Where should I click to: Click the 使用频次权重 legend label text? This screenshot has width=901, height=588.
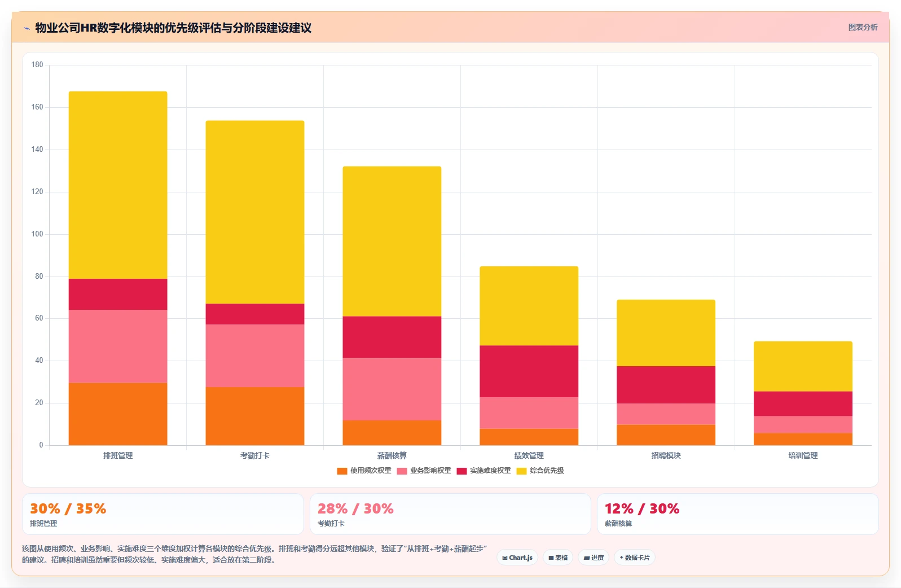pos(371,471)
